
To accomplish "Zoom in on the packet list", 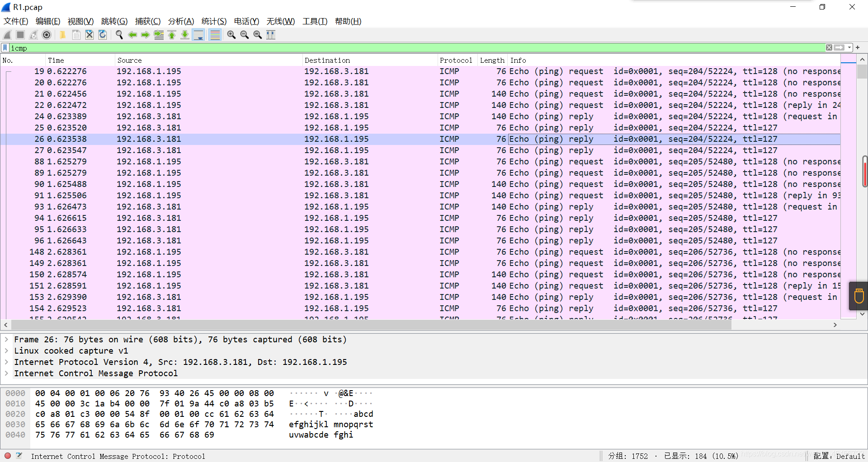I will [x=231, y=35].
